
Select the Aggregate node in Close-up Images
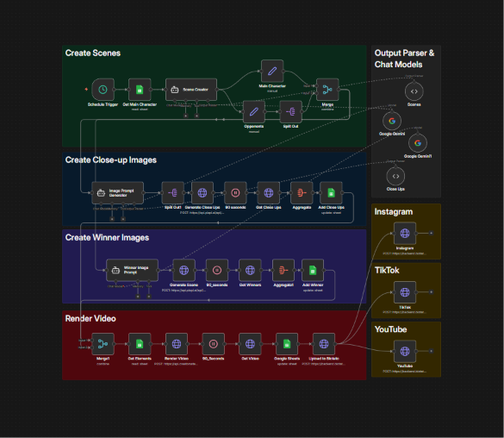pyautogui.click(x=302, y=193)
